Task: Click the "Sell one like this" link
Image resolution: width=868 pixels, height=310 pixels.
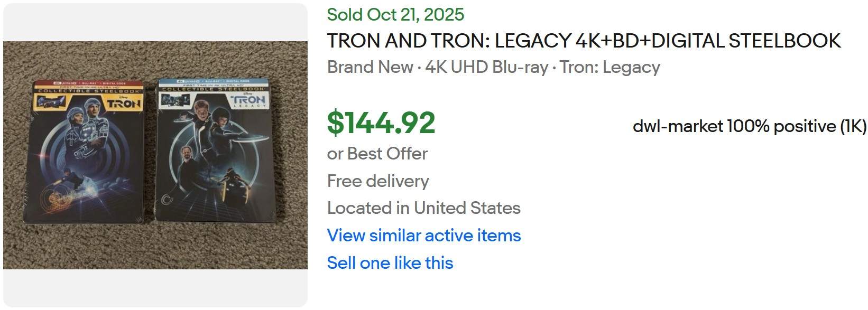Action: point(390,262)
